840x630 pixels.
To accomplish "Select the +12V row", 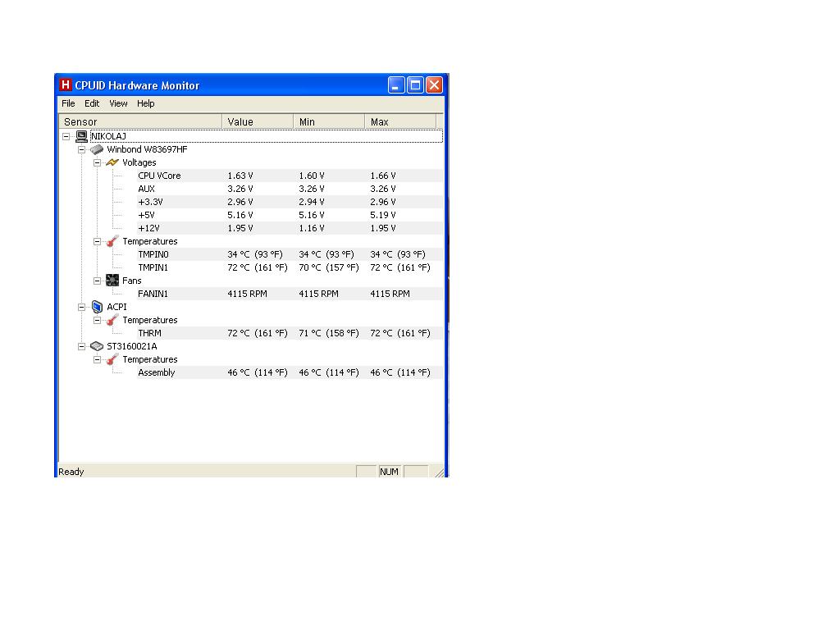I will click(x=290, y=228).
